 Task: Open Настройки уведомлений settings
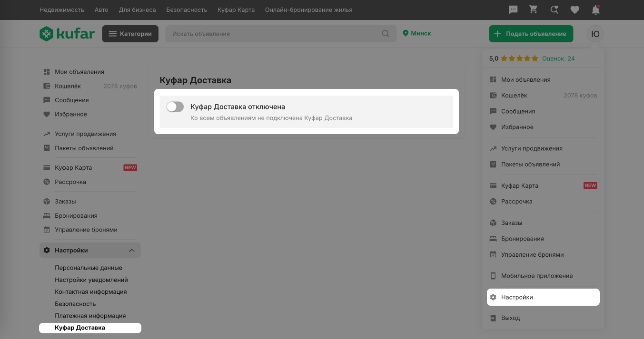91,280
